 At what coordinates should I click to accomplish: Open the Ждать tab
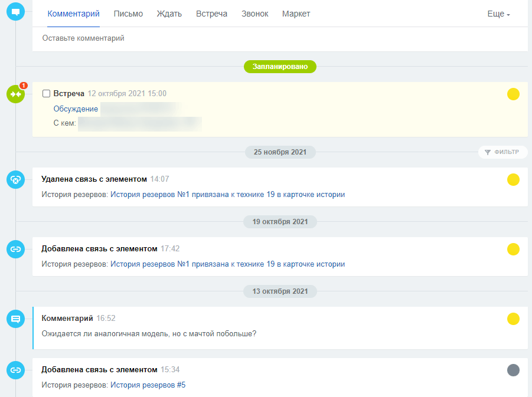pos(169,14)
